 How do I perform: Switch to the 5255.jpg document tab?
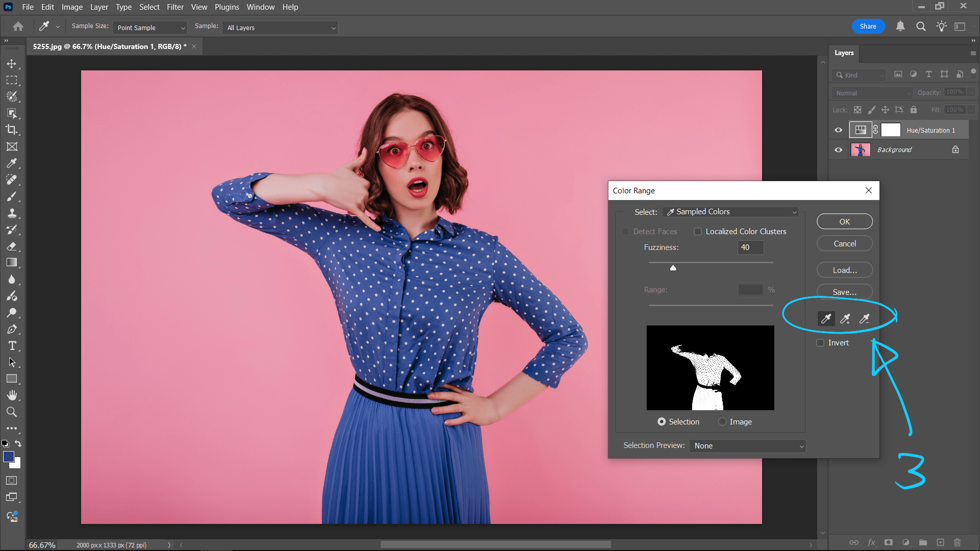[x=110, y=46]
